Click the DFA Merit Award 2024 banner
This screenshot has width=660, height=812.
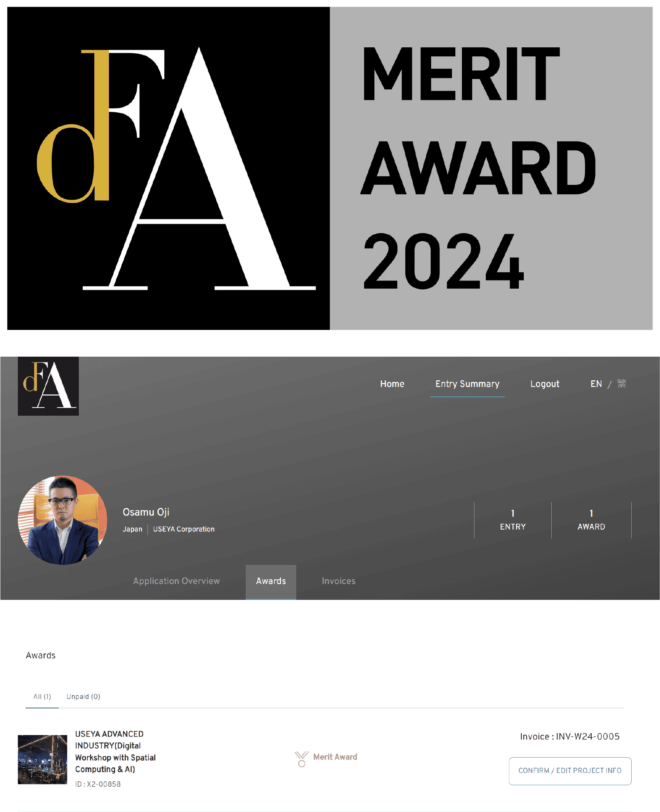pos(330,168)
